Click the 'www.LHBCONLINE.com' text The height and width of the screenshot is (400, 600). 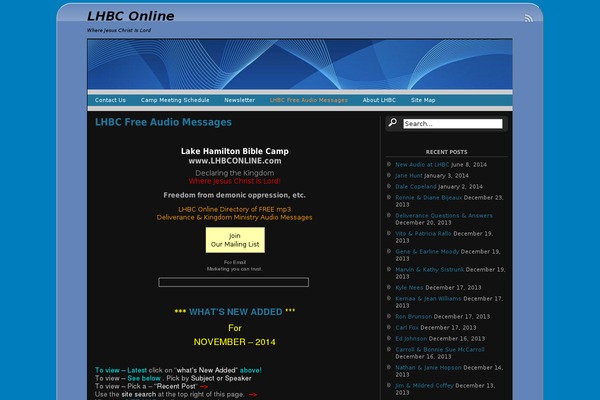(x=235, y=161)
